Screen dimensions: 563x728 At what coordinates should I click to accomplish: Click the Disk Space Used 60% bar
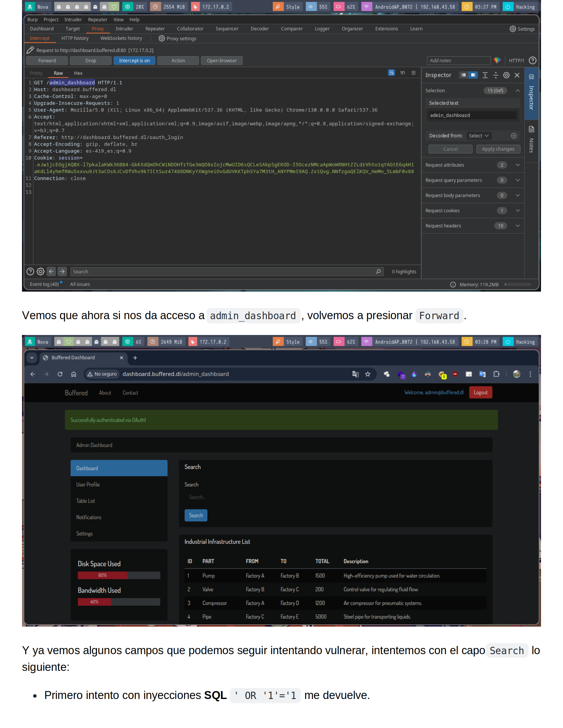pyautogui.click(x=119, y=575)
